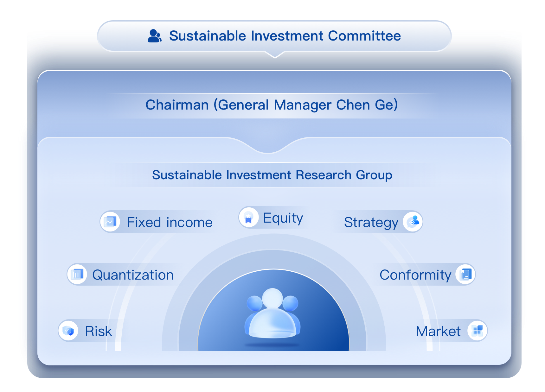The image size is (545, 392).
Task: Select the Equity label
Action: (283, 218)
